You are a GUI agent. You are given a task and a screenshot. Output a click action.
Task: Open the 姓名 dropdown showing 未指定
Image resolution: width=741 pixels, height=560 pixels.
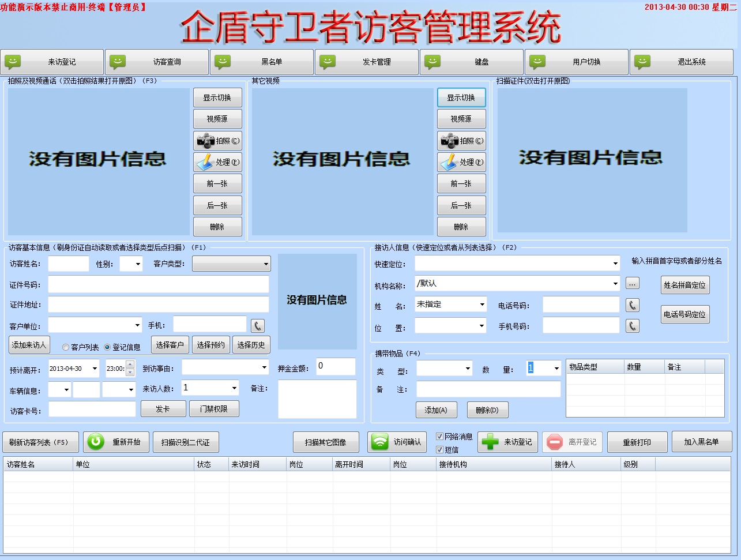tap(482, 305)
